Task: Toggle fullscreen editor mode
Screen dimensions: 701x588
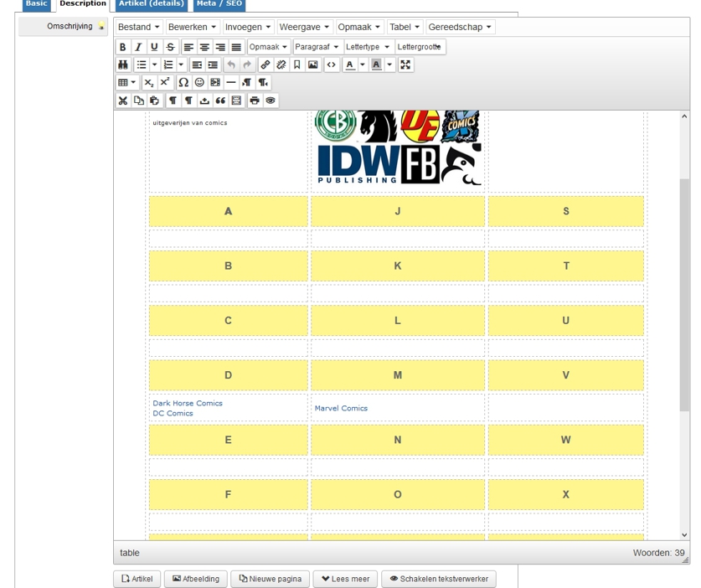Action: pyautogui.click(x=405, y=64)
